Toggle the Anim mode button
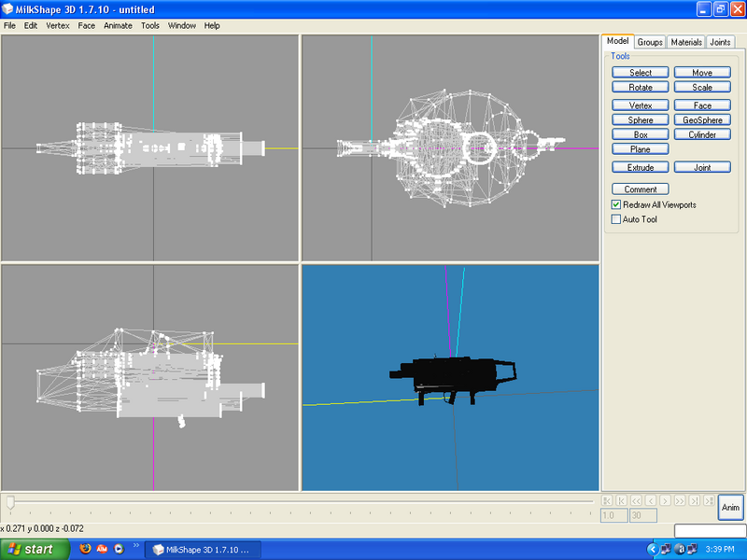This screenshot has width=747, height=560. [730, 508]
